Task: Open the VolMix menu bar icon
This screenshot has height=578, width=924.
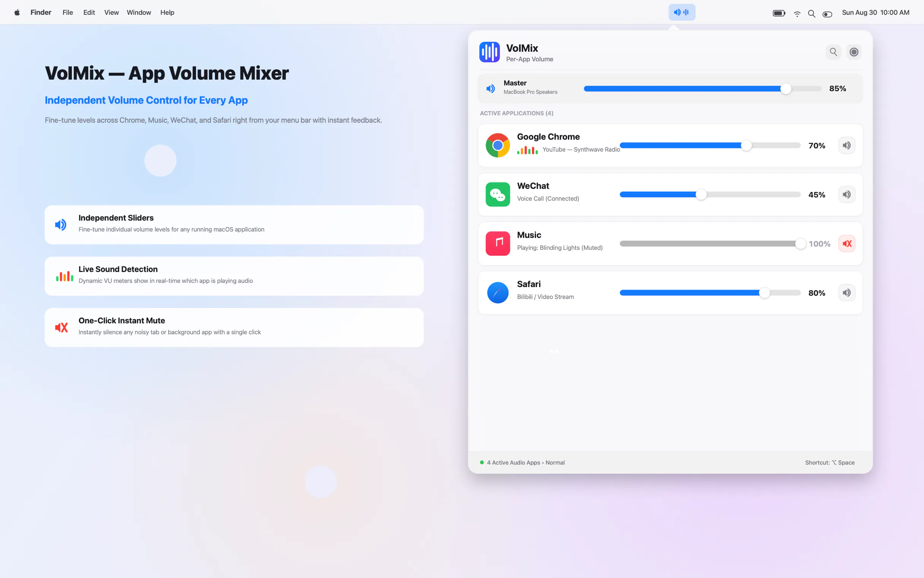Action: pos(682,12)
